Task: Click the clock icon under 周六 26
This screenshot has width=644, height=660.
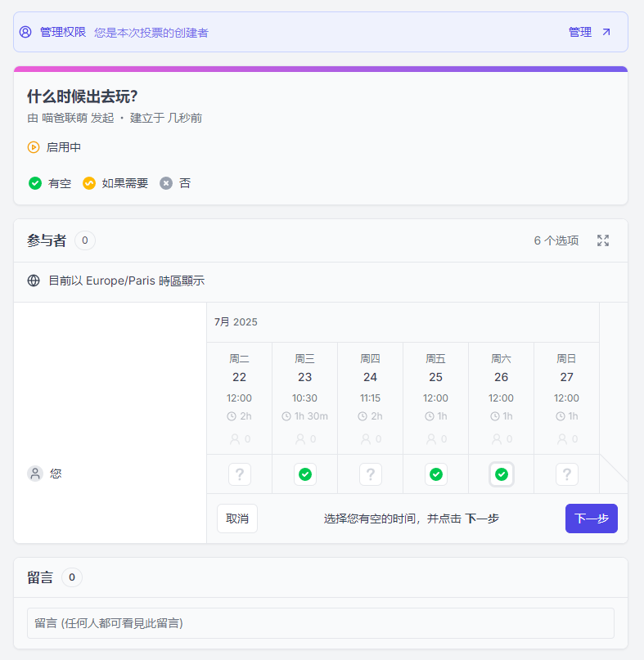Action: (x=495, y=416)
